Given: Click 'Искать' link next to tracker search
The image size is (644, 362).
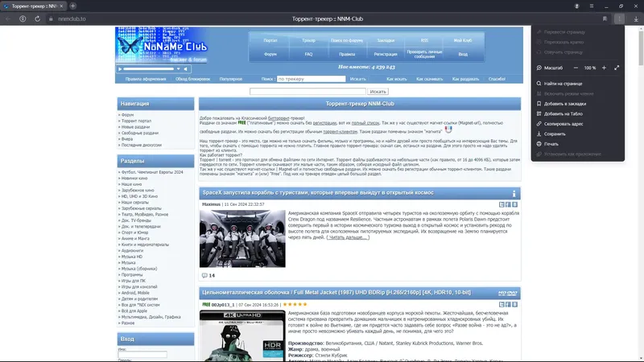Looking at the screenshot, I should (357, 79).
